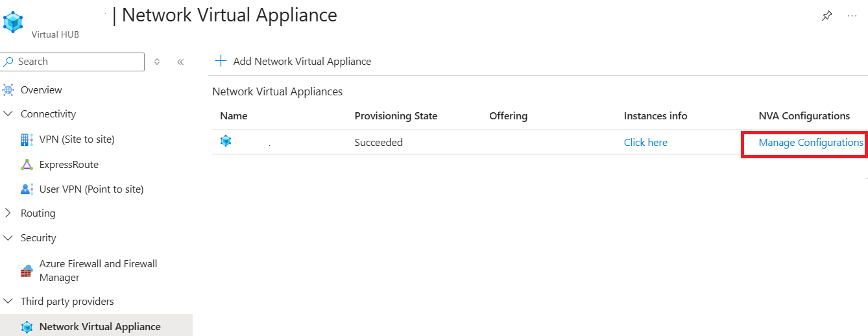Open the more options ellipsis menu

(x=852, y=16)
